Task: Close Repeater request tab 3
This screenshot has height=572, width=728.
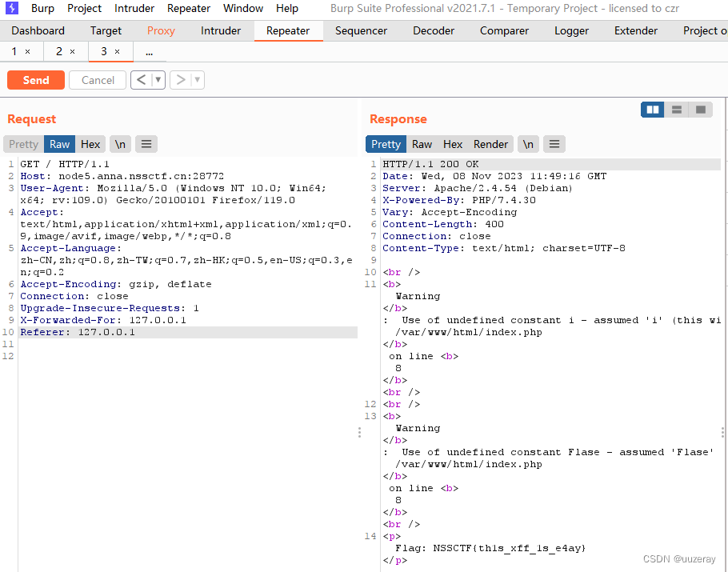Action: click(117, 52)
